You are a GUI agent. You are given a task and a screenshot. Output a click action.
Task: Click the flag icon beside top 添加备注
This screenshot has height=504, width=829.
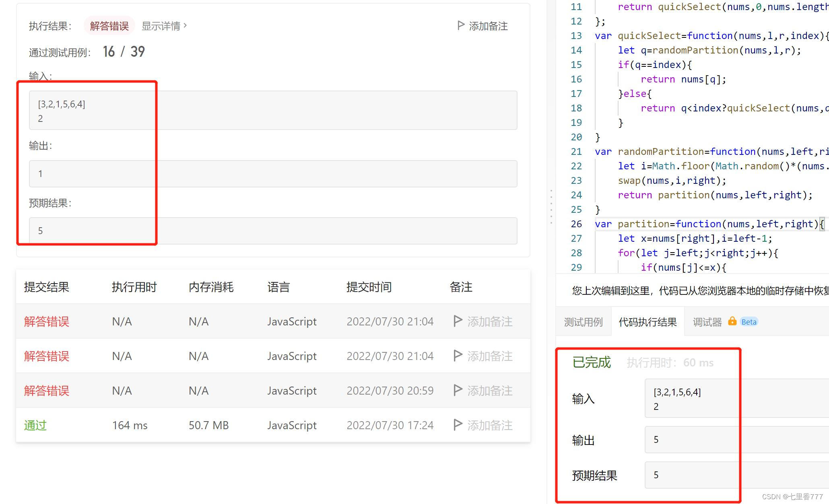pyautogui.click(x=461, y=26)
